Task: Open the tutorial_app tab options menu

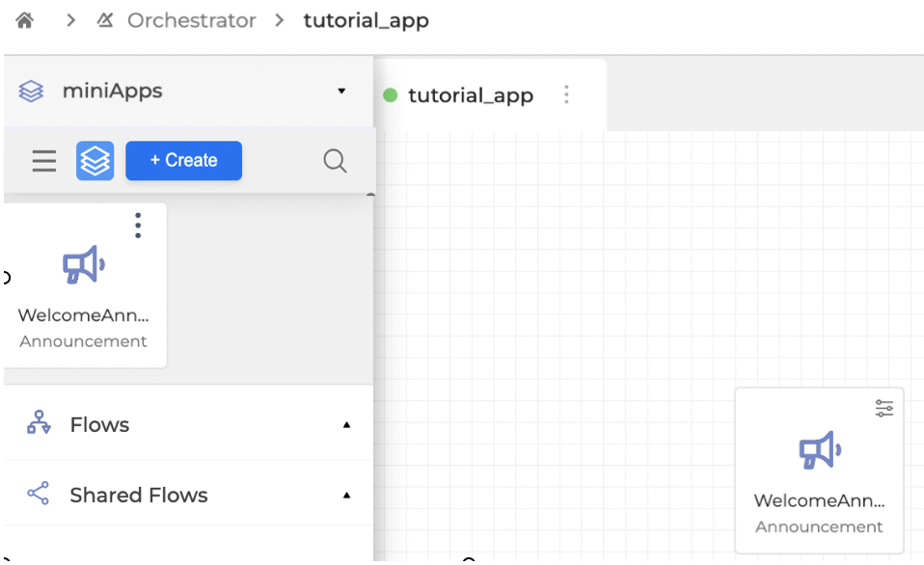Action: point(566,95)
